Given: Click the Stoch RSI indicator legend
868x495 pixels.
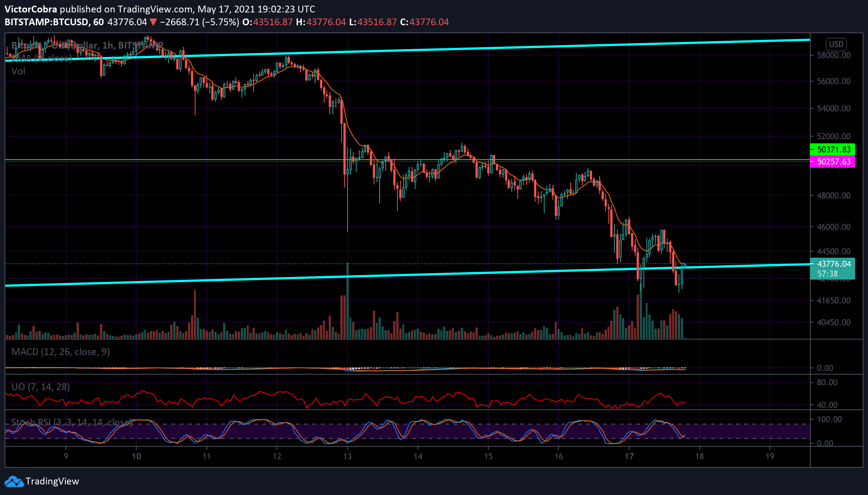Looking at the screenshot, I should (72, 422).
